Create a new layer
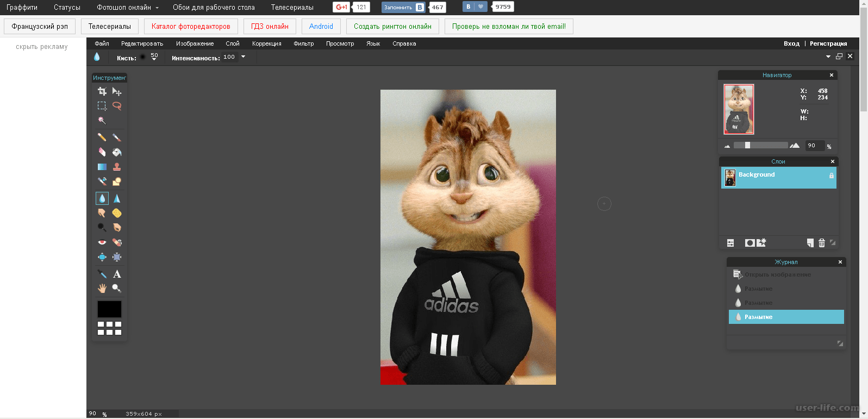This screenshot has height=419, width=868. pos(810,243)
